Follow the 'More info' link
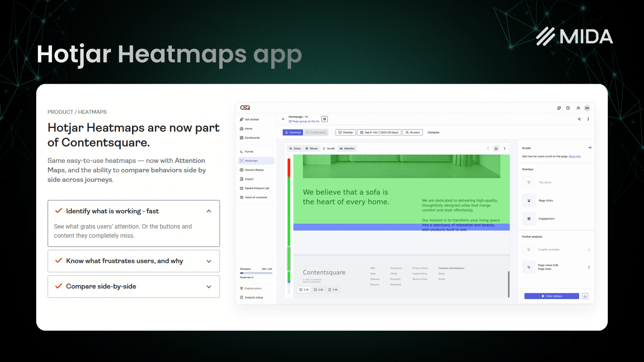Image resolution: width=644 pixels, height=362 pixels. tap(574, 156)
